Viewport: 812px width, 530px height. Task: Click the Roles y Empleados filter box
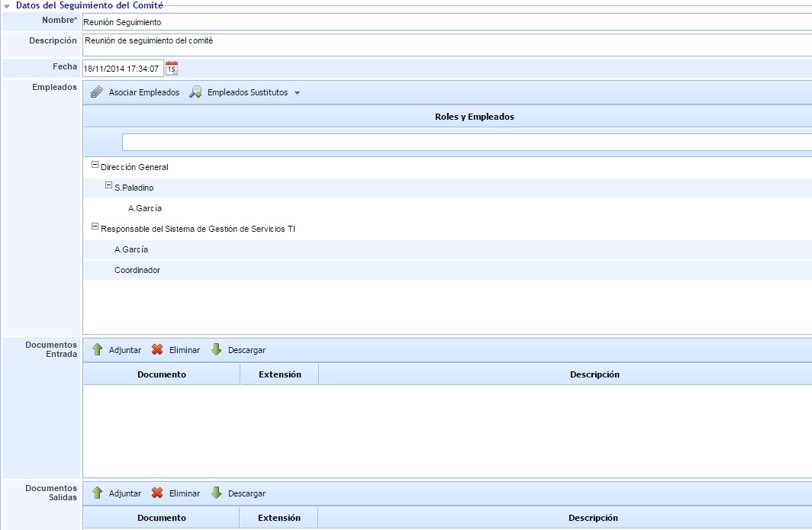tap(466, 142)
